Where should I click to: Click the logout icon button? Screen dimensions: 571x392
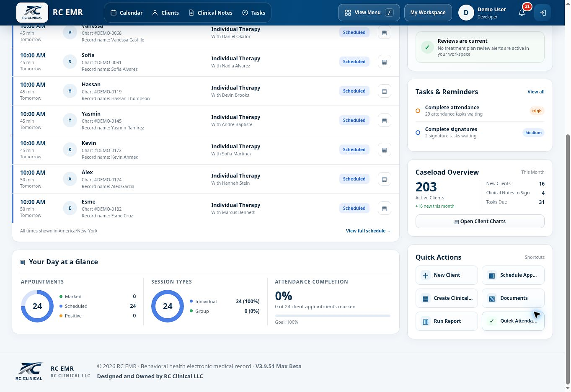(x=543, y=13)
